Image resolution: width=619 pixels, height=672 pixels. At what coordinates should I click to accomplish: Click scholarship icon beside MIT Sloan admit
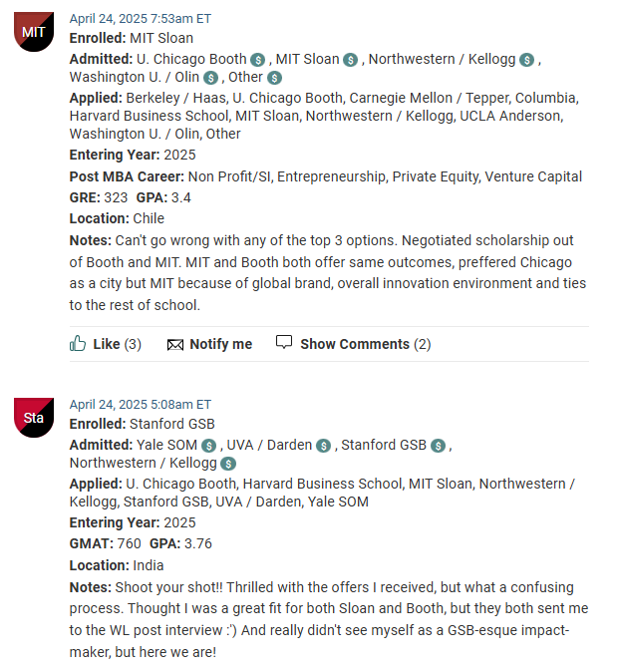pyautogui.click(x=350, y=60)
